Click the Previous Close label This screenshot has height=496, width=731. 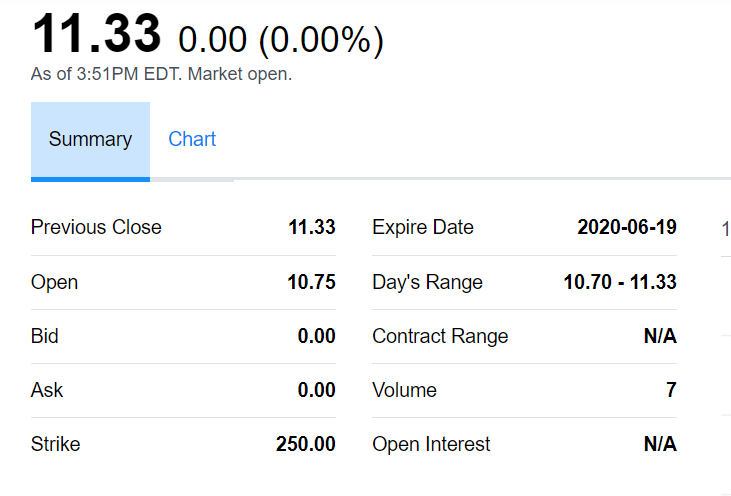[x=96, y=228]
